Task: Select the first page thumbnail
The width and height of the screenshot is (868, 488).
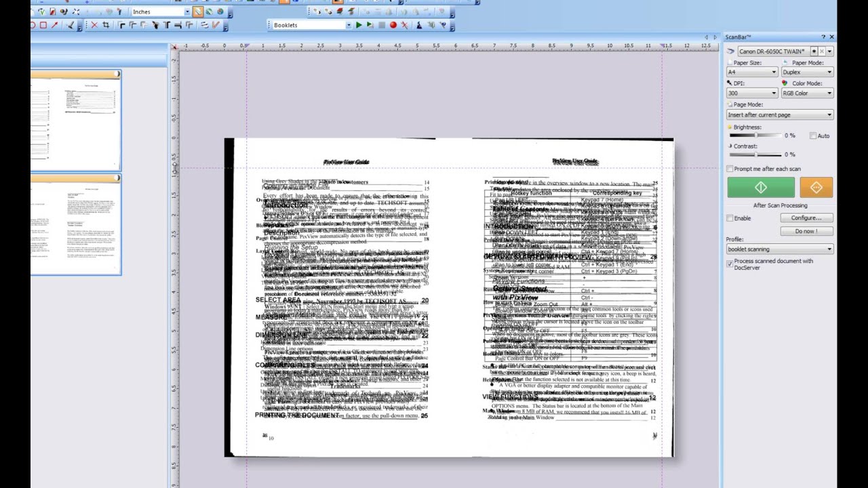Action: (x=75, y=119)
